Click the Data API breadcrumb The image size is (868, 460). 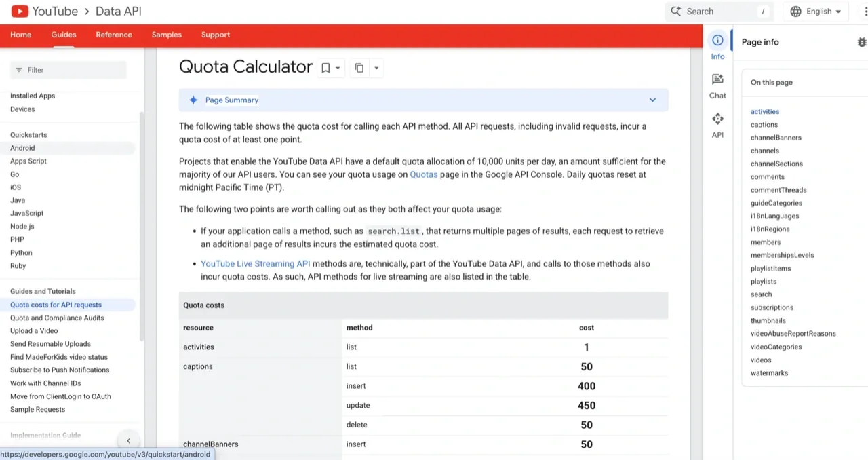tap(119, 11)
